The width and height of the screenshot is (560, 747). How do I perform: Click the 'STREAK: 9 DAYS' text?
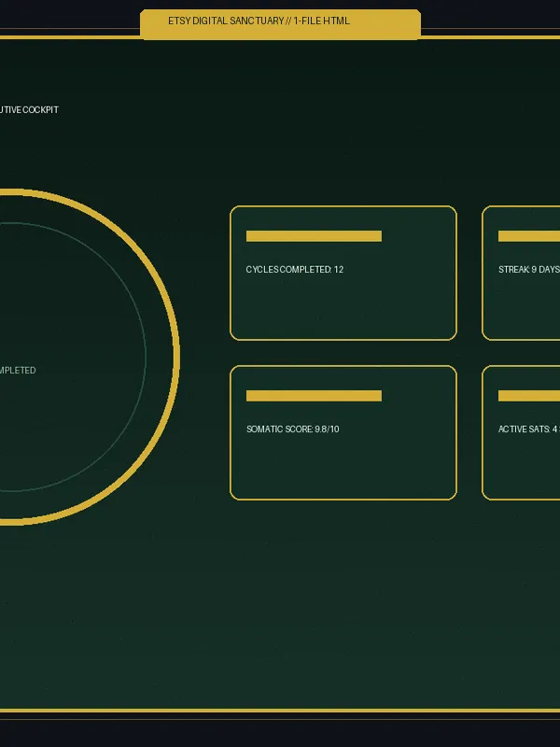529,270
